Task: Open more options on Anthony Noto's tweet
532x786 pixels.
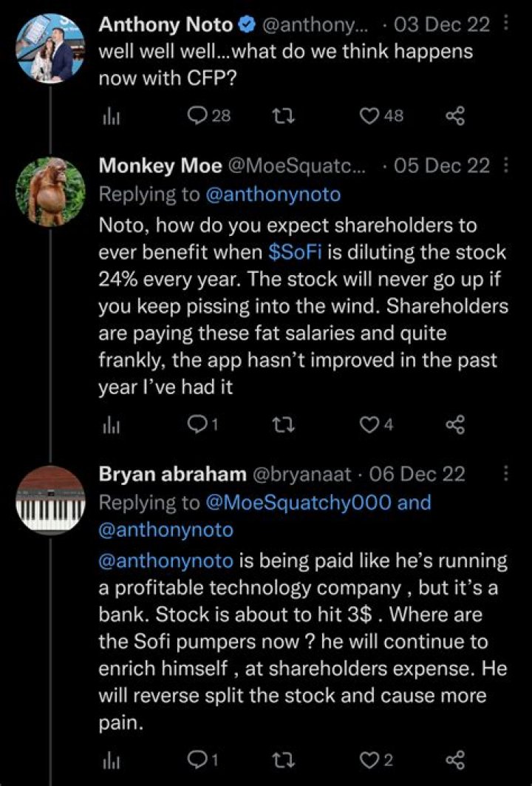Action: (505, 24)
